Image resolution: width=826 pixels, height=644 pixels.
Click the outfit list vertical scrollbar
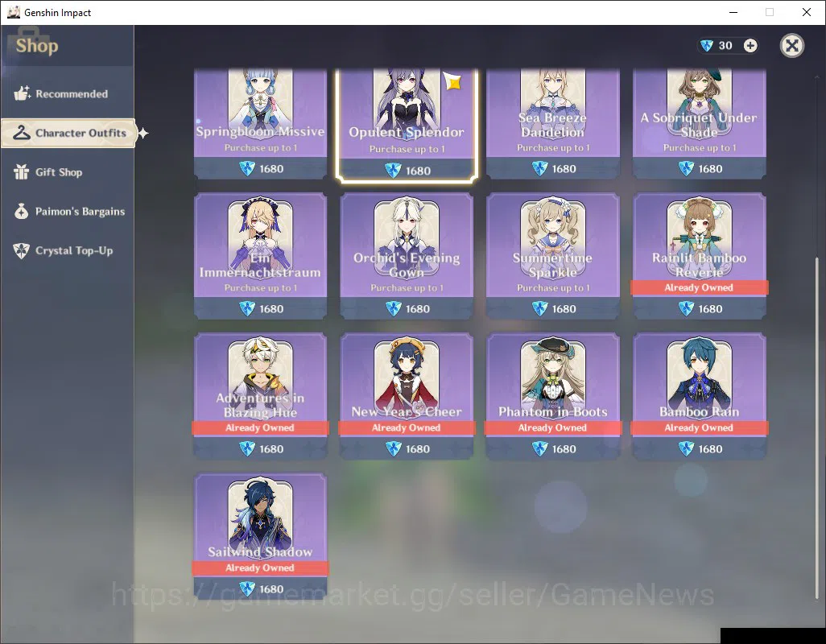coord(817,427)
